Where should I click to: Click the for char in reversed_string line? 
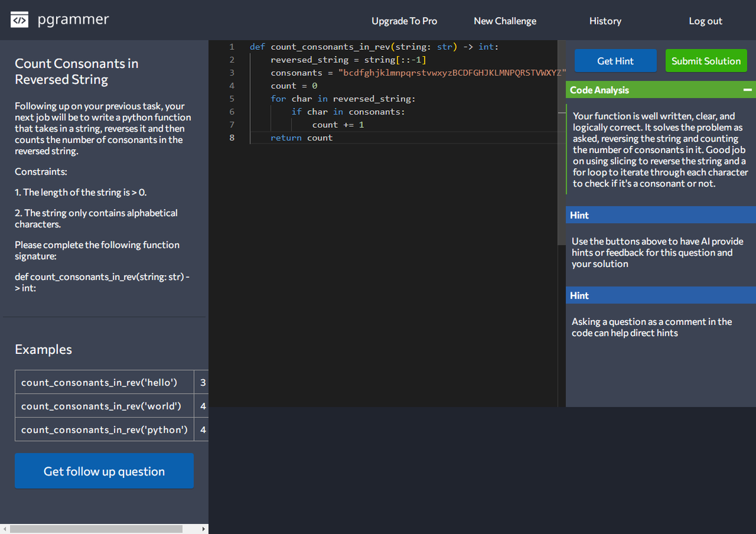pyautogui.click(x=343, y=98)
